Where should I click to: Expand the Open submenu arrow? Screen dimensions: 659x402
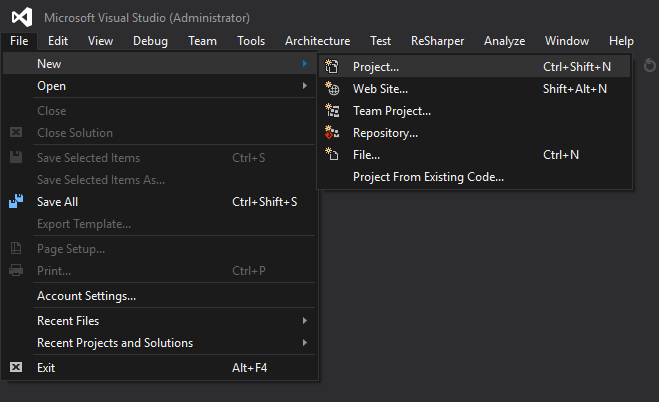[304, 86]
